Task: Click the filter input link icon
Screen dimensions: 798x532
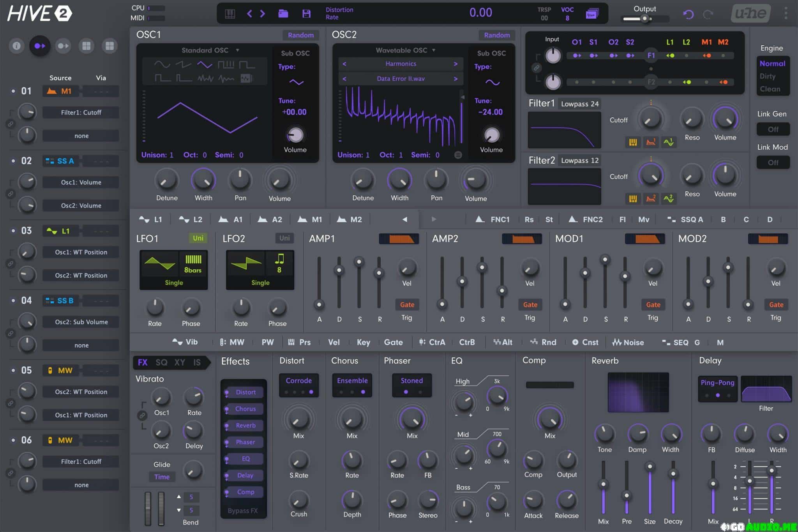Action: click(x=537, y=68)
